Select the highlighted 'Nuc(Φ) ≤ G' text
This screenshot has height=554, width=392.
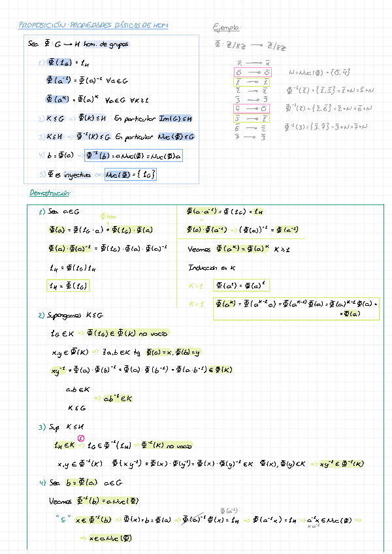tap(176, 137)
